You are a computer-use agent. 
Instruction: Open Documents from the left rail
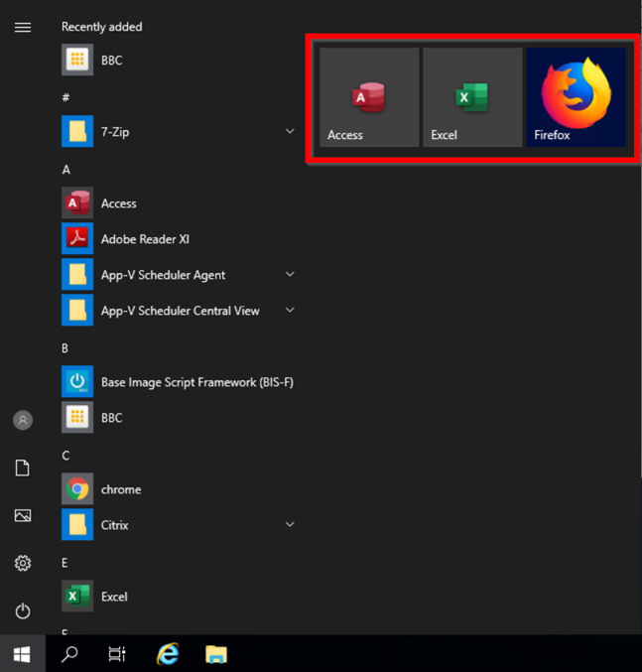point(23,468)
